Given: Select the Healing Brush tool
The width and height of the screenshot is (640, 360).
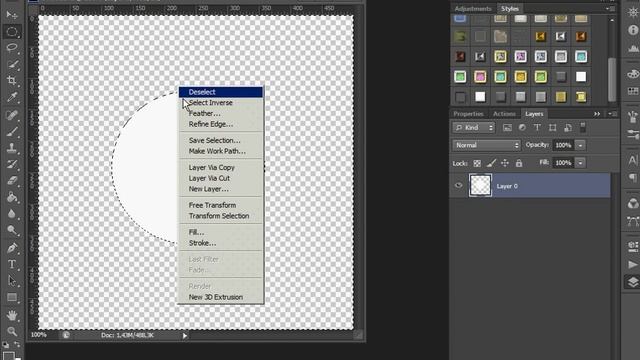Looking at the screenshot, I should pyautogui.click(x=12, y=115).
